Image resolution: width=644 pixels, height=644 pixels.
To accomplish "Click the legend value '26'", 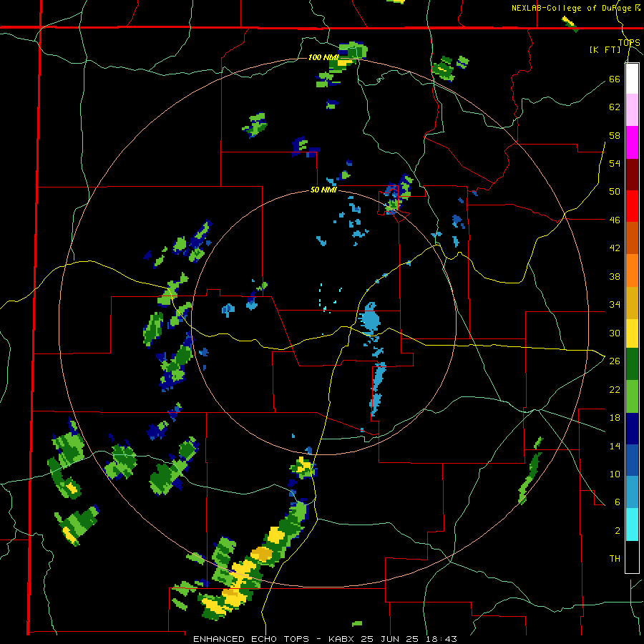I will coord(615,361).
